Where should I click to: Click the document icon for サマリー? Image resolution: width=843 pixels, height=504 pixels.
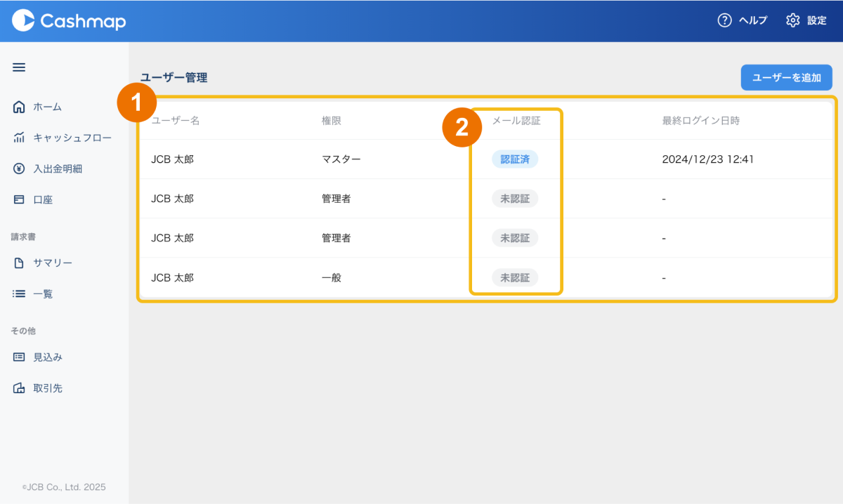click(19, 263)
